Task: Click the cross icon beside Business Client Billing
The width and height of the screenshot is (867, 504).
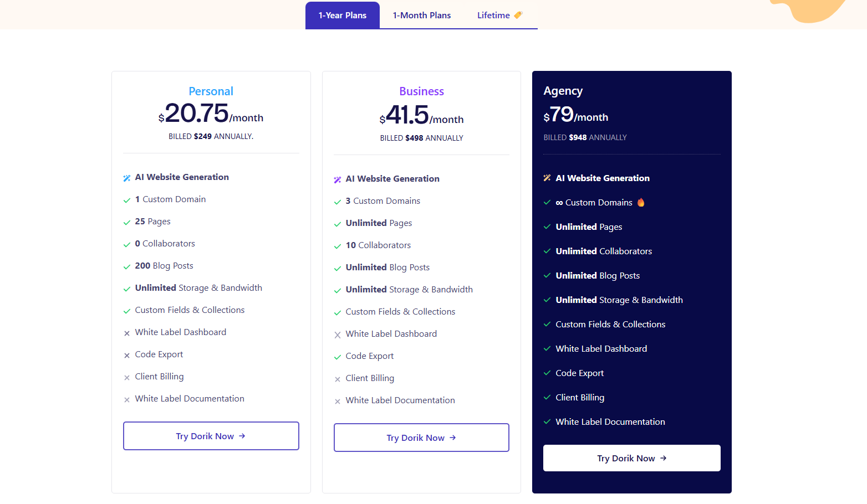Action: (x=338, y=379)
